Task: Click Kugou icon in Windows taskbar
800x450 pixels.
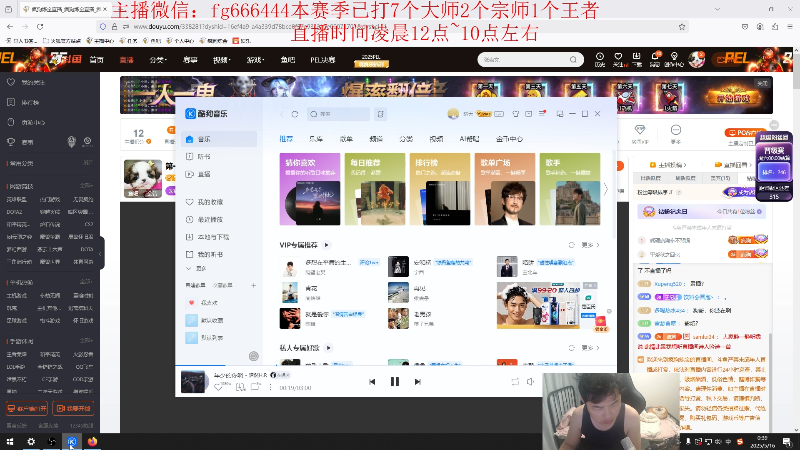Action: 71,441
